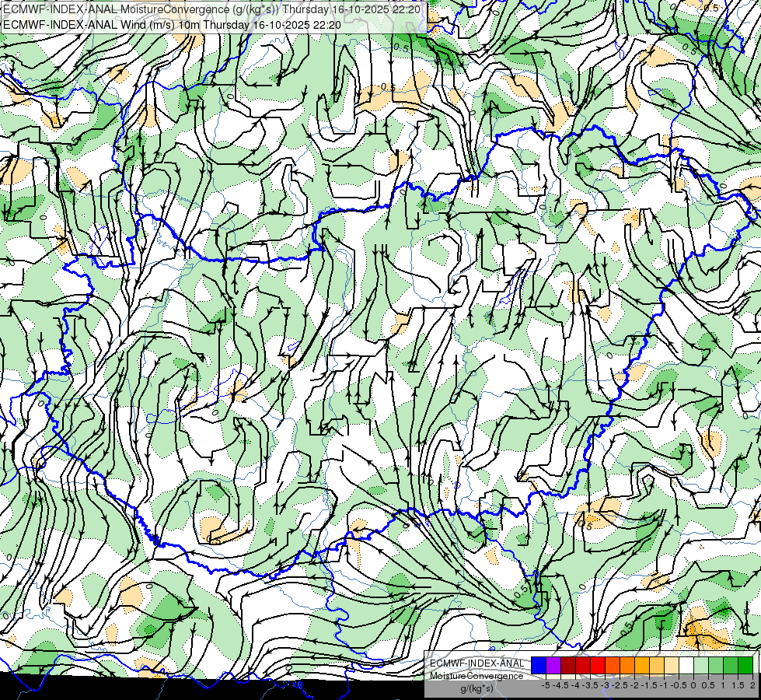Click legend swatch between 1 and 1.5
Image resolution: width=761 pixels, height=700 pixels.
pyautogui.click(x=731, y=665)
